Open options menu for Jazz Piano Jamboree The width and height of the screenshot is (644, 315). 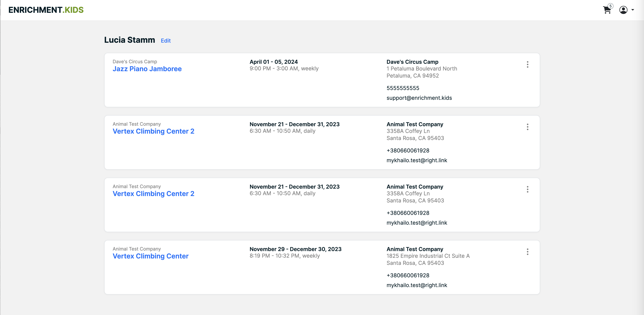pyautogui.click(x=527, y=65)
